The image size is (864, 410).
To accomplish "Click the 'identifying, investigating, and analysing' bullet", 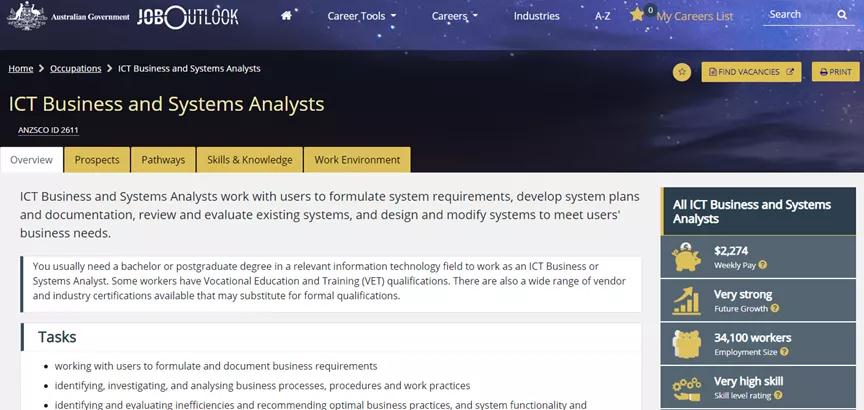I will coord(262,386).
